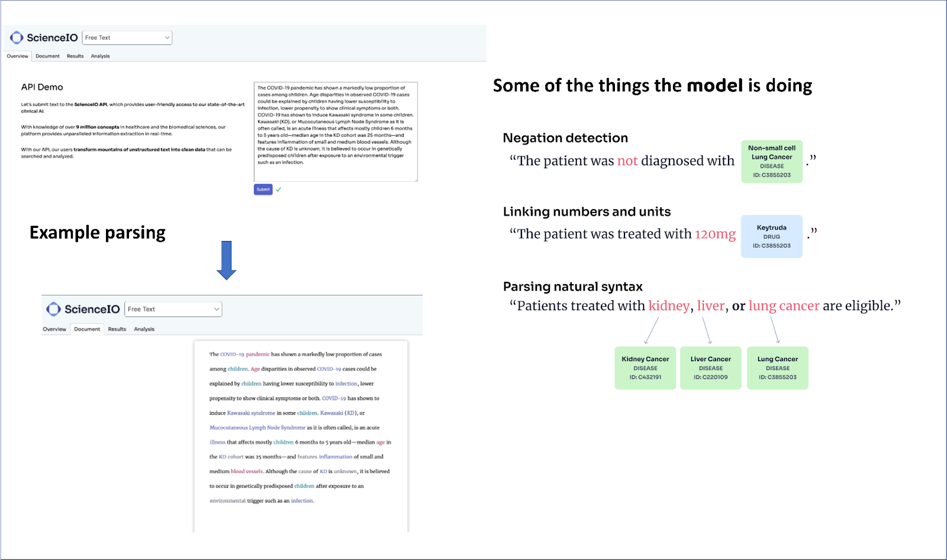Open the lower Results tab
This screenshot has height=560, width=947.
click(x=117, y=329)
